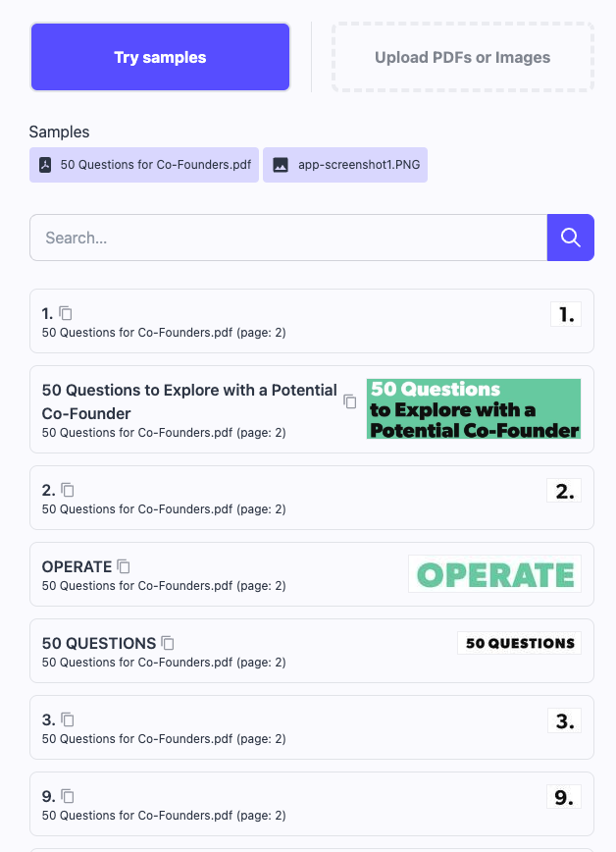Focus the Search input field

pos(287,238)
